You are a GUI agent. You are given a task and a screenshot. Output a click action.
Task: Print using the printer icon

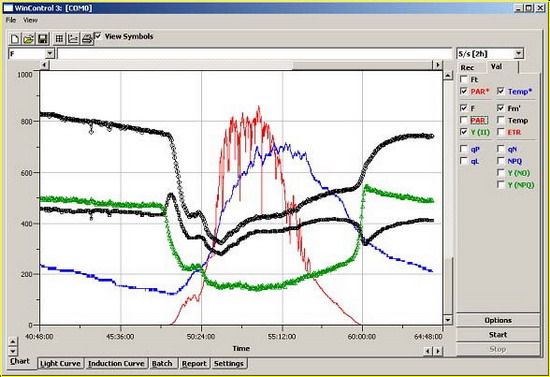(x=87, y=39)
